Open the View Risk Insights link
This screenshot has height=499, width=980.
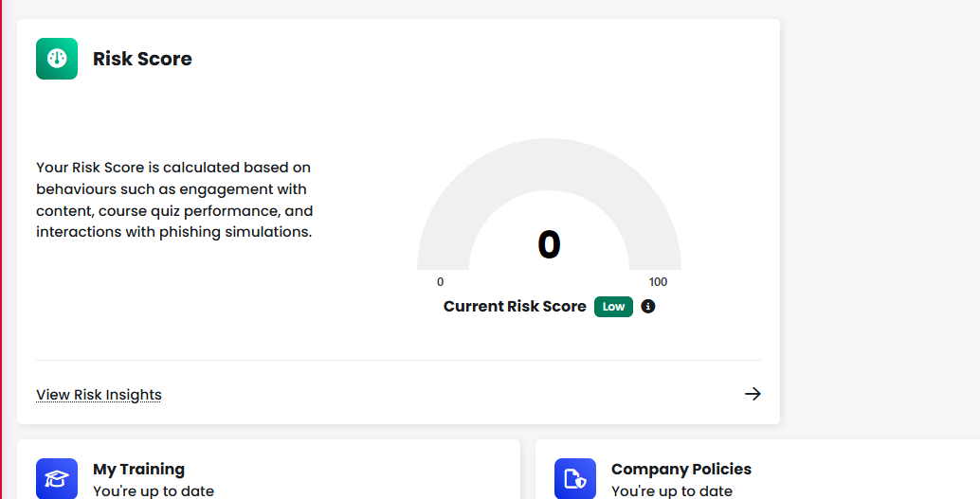click(x=99, y=395)
